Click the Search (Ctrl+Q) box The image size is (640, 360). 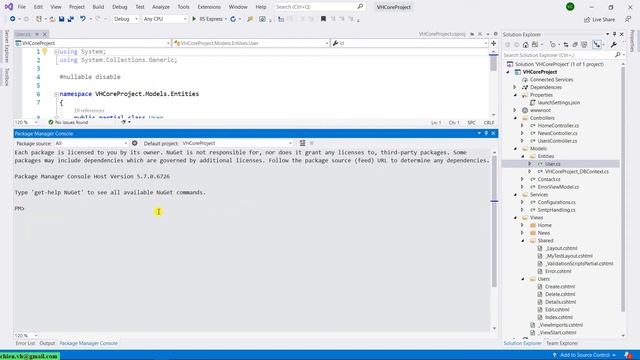point(320,7)
